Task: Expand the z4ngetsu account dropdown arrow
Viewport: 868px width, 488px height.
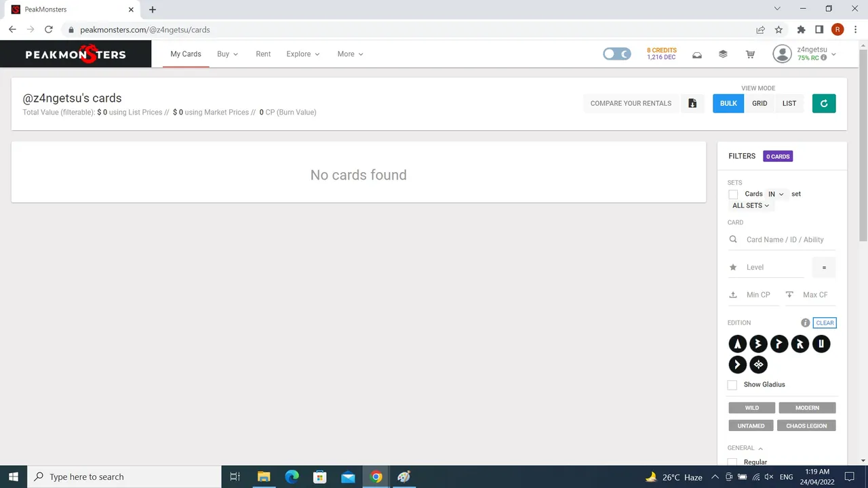Action: coord(833,54)
